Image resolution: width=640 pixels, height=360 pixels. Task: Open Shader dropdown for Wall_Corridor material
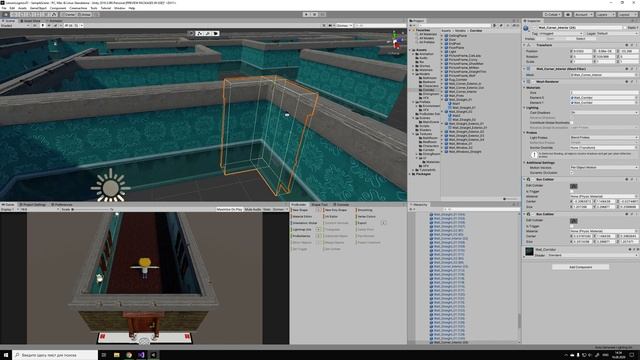[592, 255]
